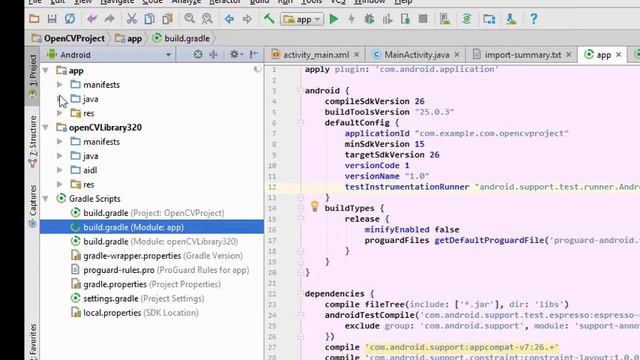Click the build.gradle breadcrumb
Screen dimensions: 640x360
pyautogui.click(x=181, y=38)
